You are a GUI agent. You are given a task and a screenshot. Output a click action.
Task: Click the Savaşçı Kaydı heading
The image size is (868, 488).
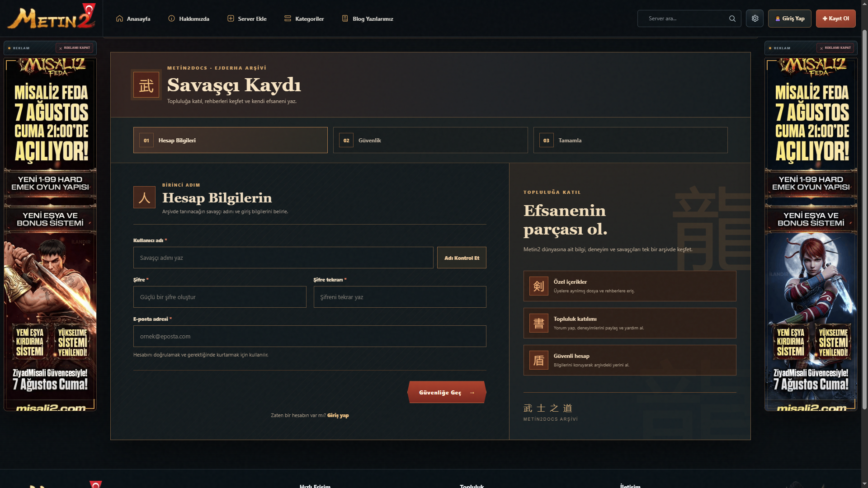tap(234, 85)
